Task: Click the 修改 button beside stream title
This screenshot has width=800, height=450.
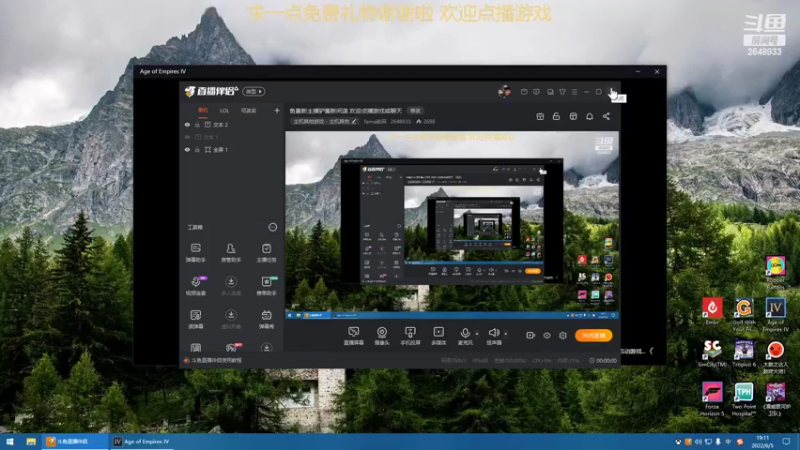Action: (x=415, y=110)
